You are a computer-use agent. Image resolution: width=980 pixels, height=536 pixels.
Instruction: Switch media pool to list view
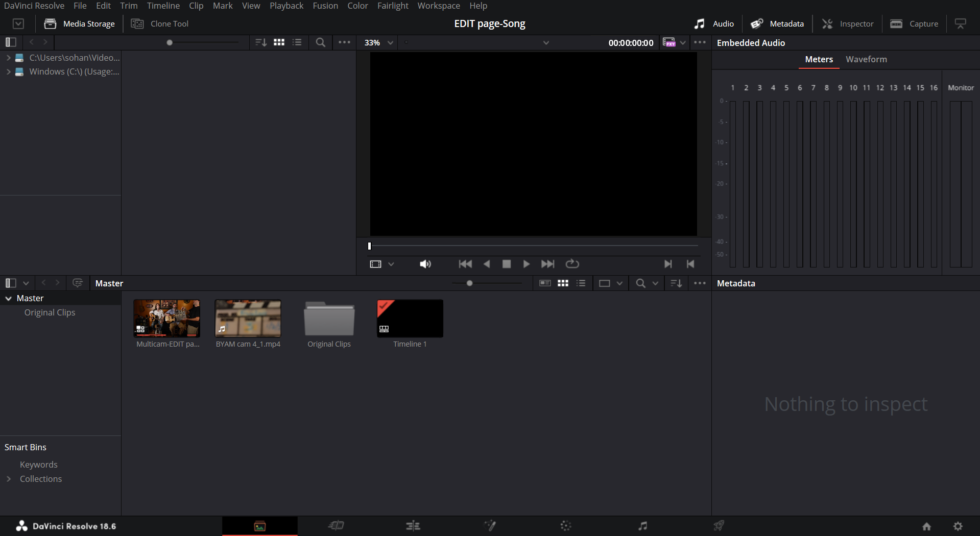[581, 283]
